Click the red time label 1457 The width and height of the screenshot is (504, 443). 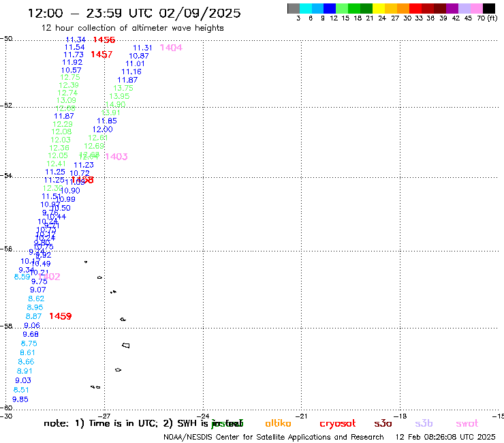click(101, 55)
